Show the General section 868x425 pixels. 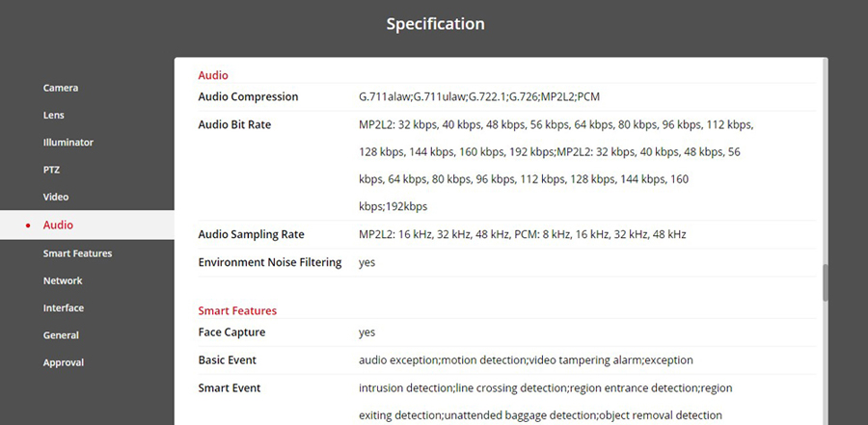pos(61,335)
